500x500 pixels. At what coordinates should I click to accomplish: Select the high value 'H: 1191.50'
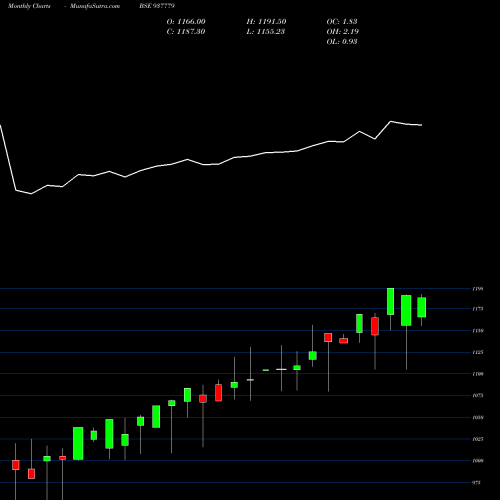click(266, 22)
